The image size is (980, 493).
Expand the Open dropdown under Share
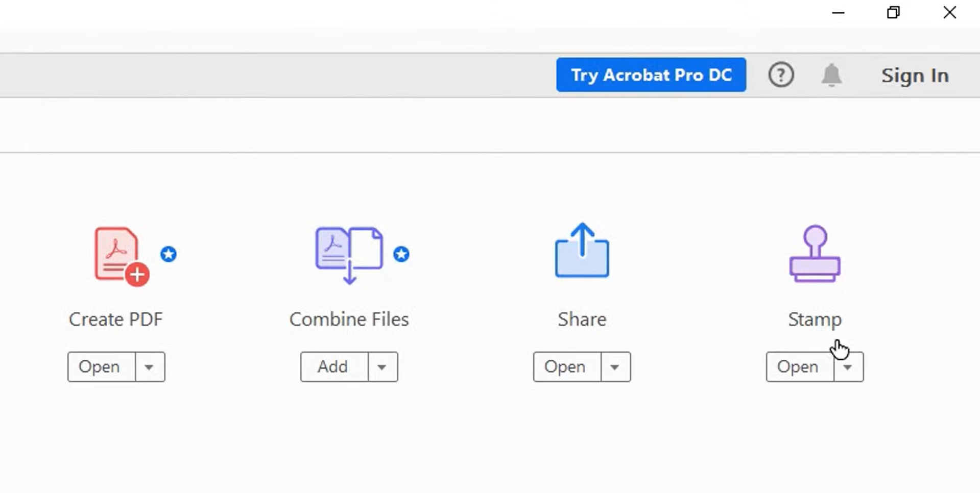coord(616,366)
